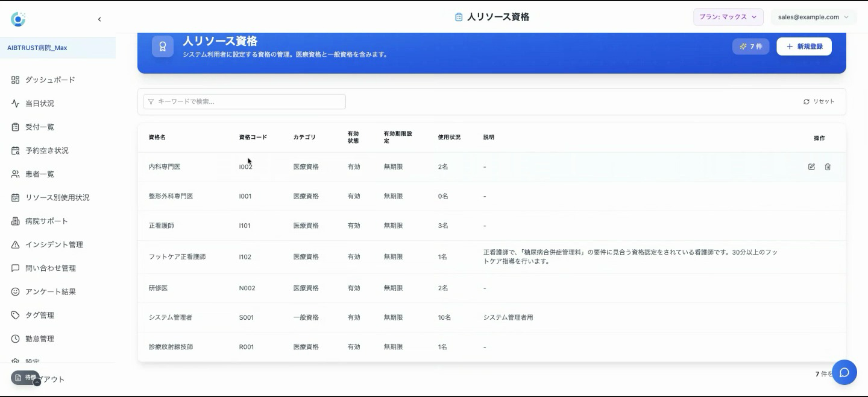
Task: Select the 診療放射線技師 row name
Action: click(171, 347)
